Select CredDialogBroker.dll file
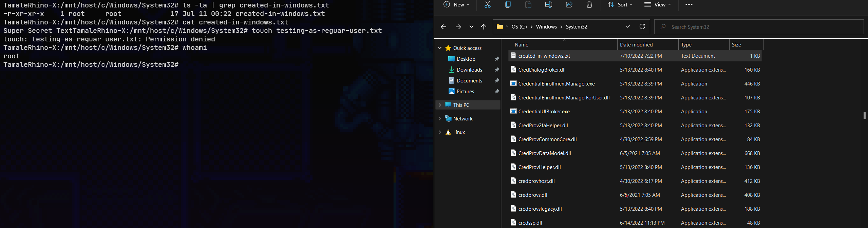 pyautogui.click(x=635, y=70)
